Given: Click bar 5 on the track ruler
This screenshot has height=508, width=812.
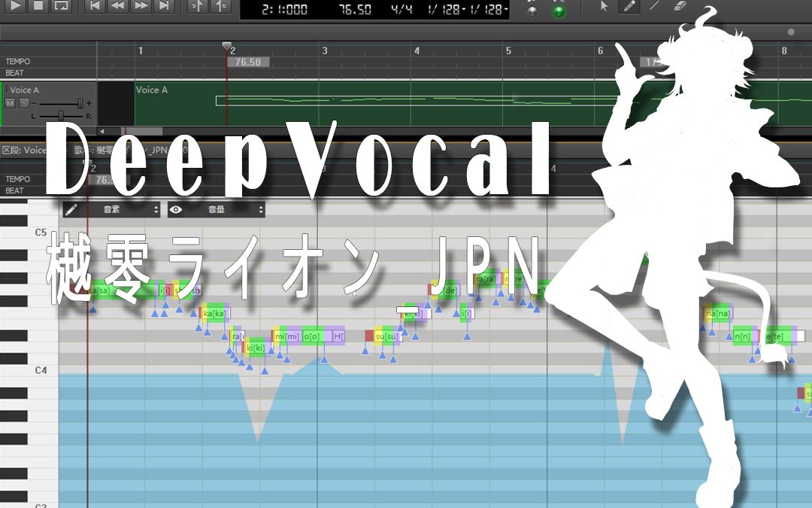Looking at the screenshot, I should click(x=508, y=50).
